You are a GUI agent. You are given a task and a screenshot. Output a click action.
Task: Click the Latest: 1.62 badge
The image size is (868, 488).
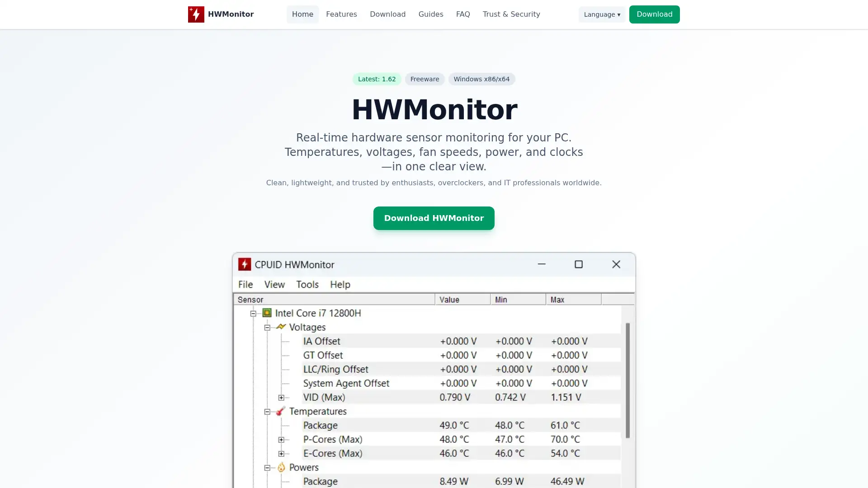tap(377, 79)
